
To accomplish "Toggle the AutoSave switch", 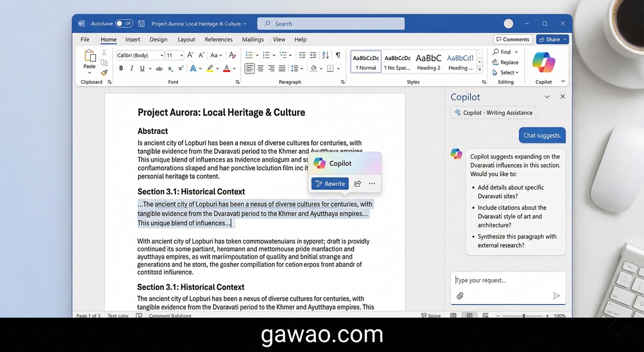I will coord(124,24).
